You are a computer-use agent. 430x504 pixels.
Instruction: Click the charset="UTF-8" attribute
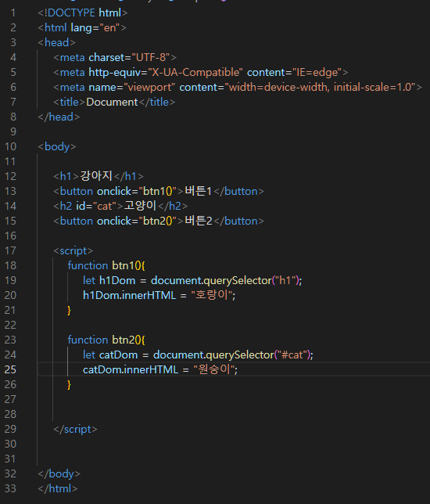pyautogui.click(x=129, y=58)
